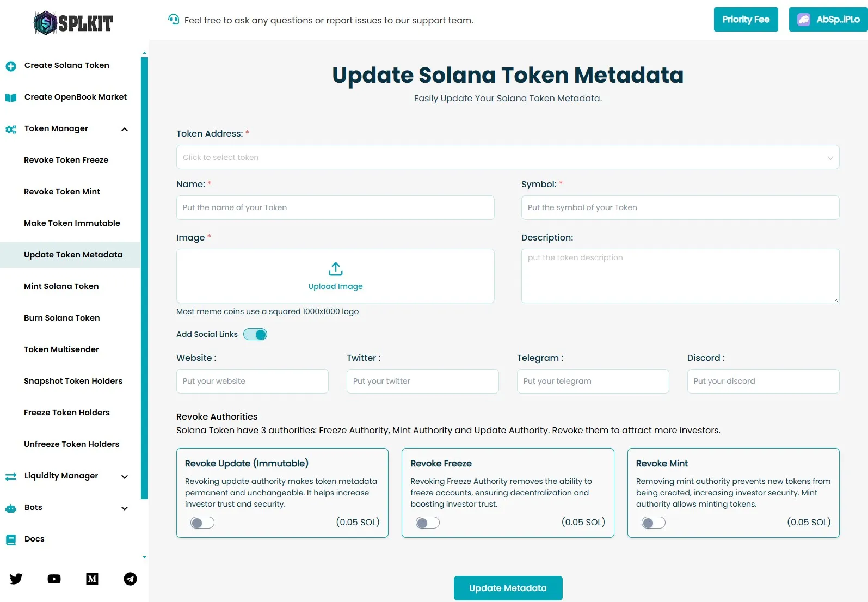Open the Priority Fee button
This screenshot has width=868, height=602.
pos(746,19)
